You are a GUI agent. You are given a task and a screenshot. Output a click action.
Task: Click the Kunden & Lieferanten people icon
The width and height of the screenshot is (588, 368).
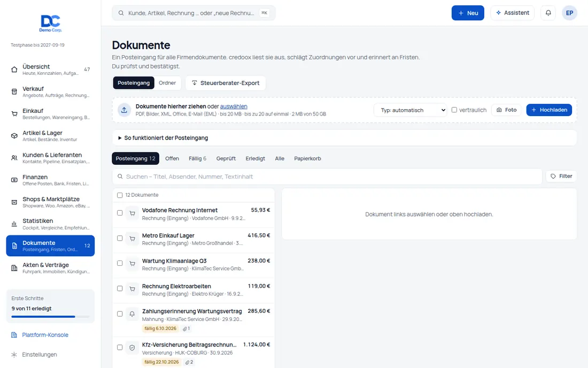[x=14, y=158]
